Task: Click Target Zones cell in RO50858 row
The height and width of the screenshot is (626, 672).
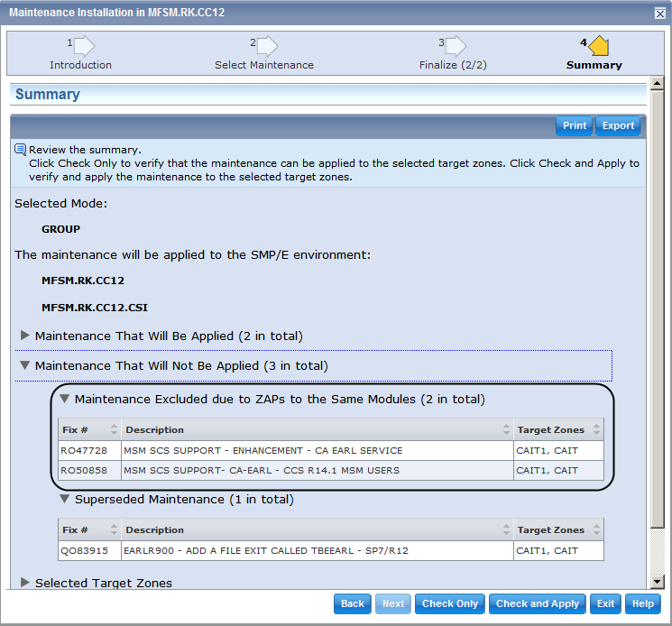Action: (558, 471)
